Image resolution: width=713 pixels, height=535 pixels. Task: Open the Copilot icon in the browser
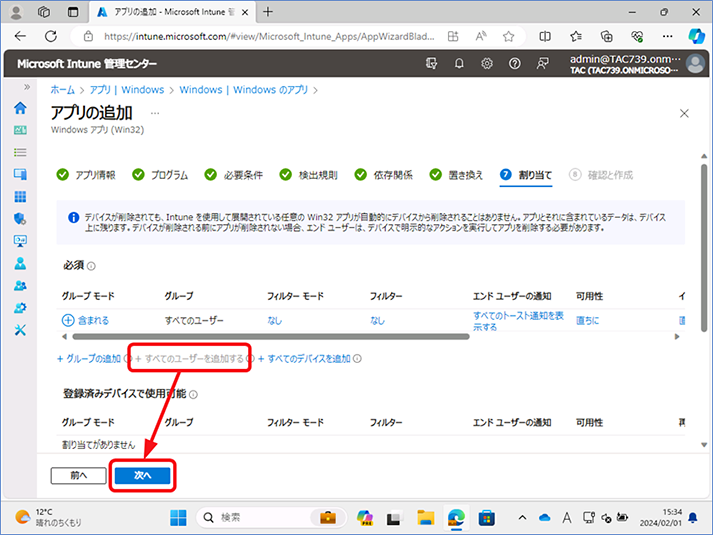click(x=696, y=36)
